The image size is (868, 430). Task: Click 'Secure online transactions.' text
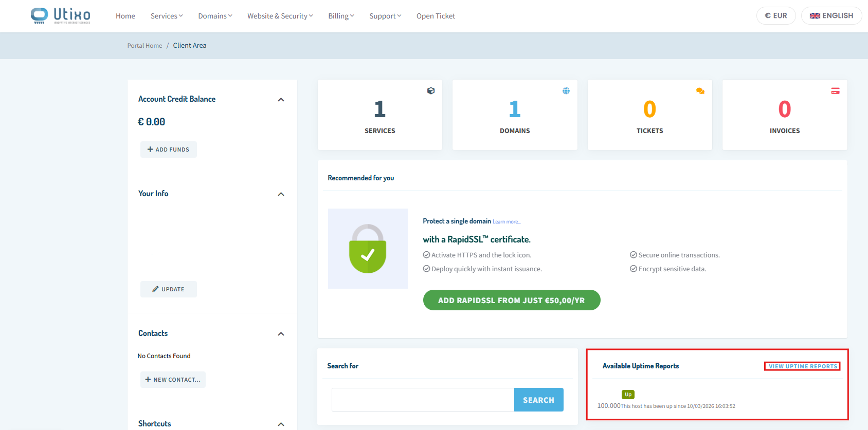[679, 255]
